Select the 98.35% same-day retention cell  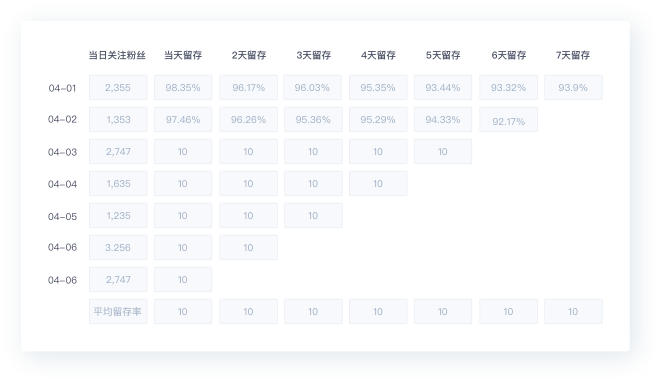coord(183,88)
